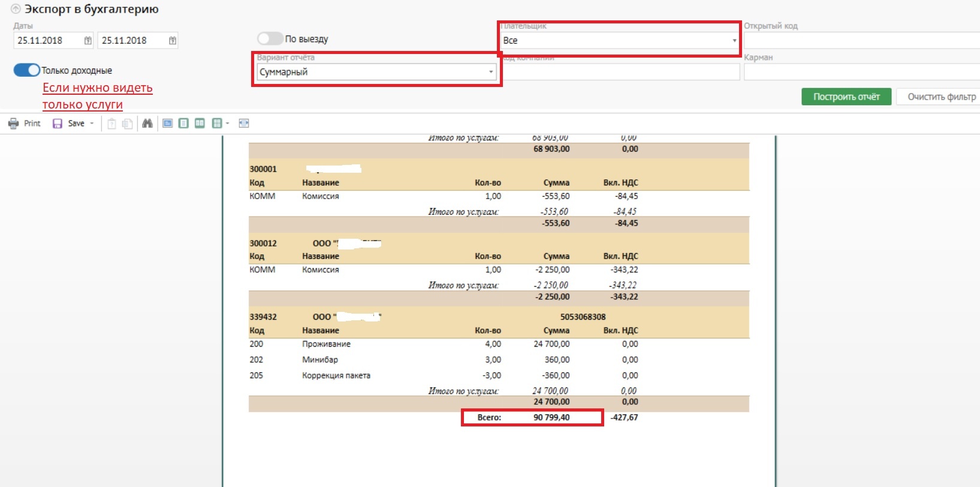Click the fit page width icon
Screen dimensions: 980x487
pos(244,124)
